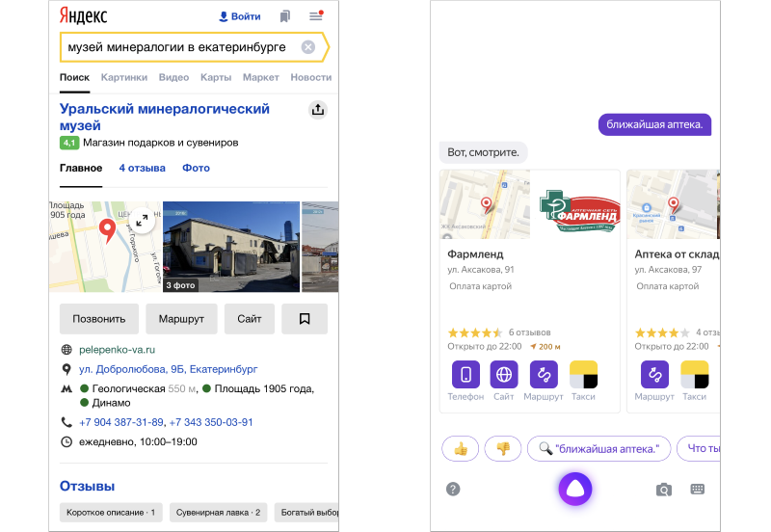Image resolution: width=771 pixels, height=532 pixels.
Task: Select the Главное sub-tab
Action: (81, 168)
